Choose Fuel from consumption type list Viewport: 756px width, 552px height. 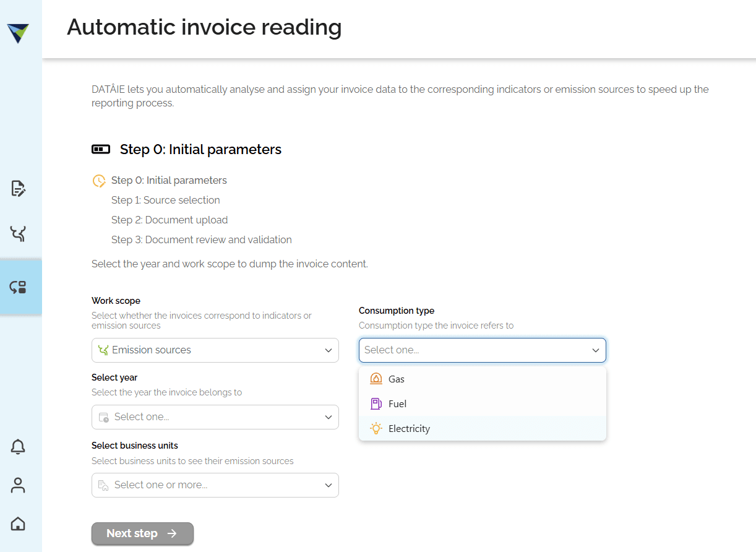coord(483,403)
